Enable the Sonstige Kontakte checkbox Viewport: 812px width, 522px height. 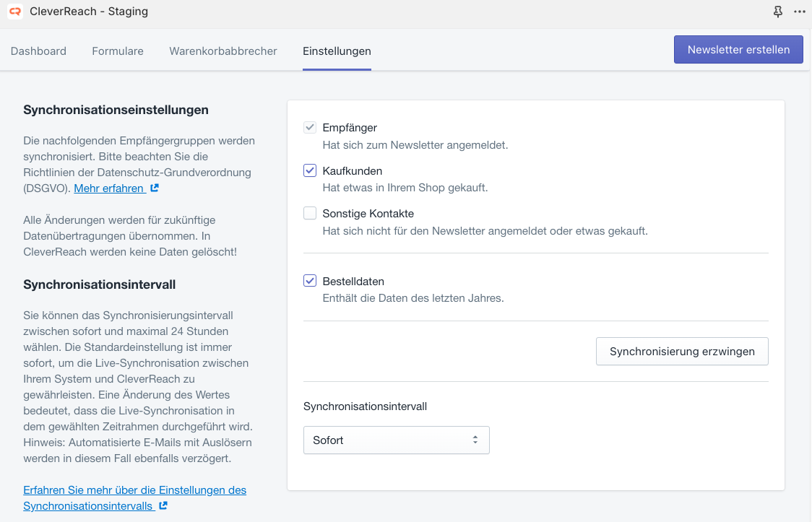310,213
